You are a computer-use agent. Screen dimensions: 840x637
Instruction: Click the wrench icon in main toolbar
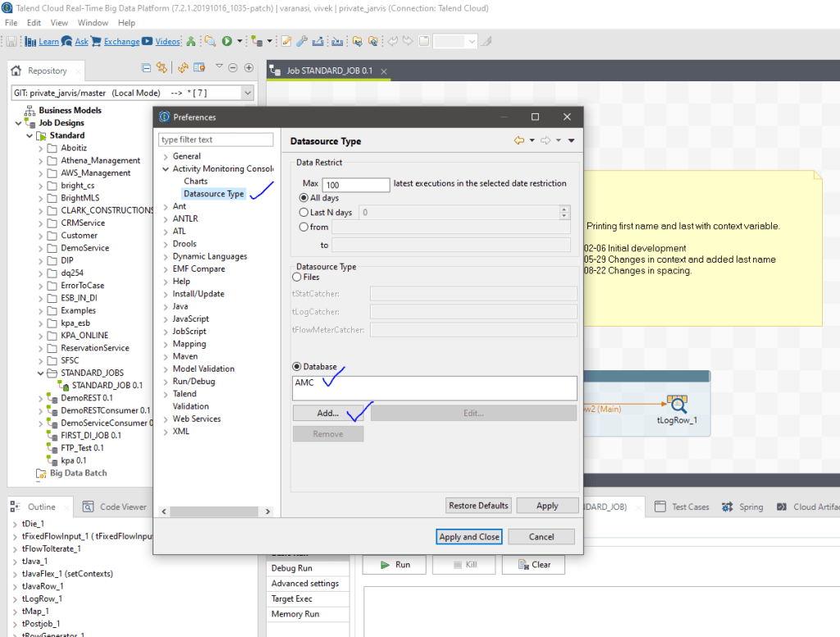tap(302, 41)
